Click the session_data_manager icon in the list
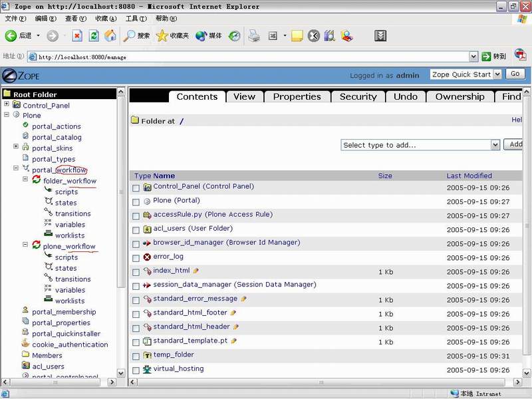Screen dimensions: 532x399 pyautogui.click(x=147, y=285)
